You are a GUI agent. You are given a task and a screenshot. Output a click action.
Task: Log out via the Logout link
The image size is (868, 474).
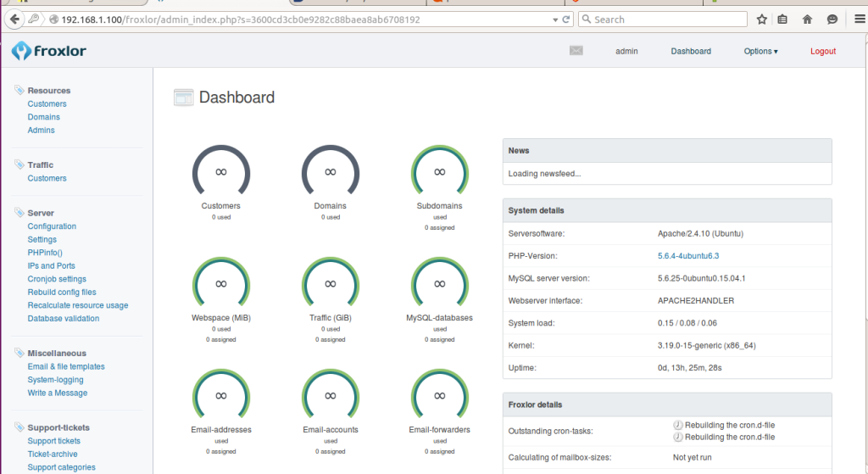[x=823, y=51]
